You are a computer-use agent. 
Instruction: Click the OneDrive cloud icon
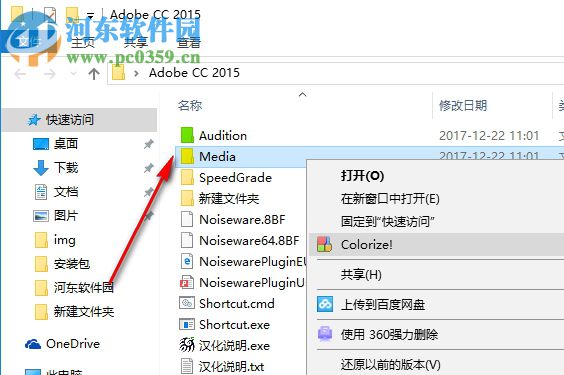33,344
